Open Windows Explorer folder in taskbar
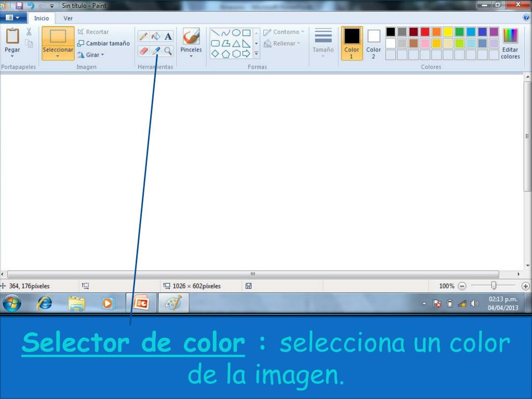The width and height of the screenshot is (532, 399). (77, 303)
